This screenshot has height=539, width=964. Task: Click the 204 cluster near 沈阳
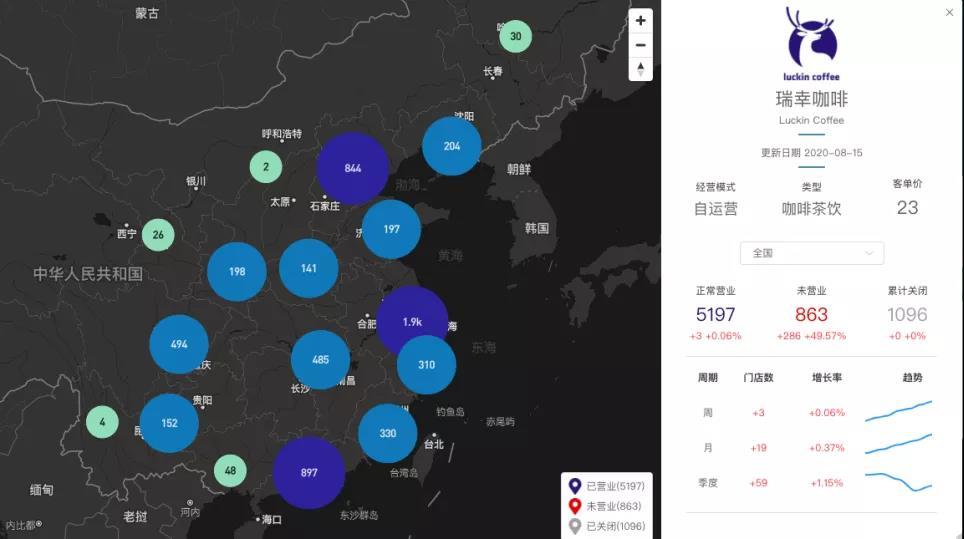pyautogui.click(x=452, y=146)
